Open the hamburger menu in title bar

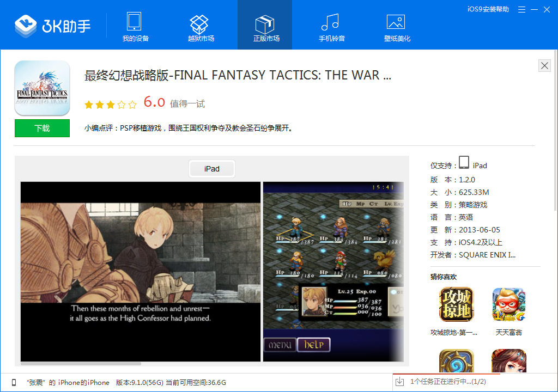pos(521,10)
